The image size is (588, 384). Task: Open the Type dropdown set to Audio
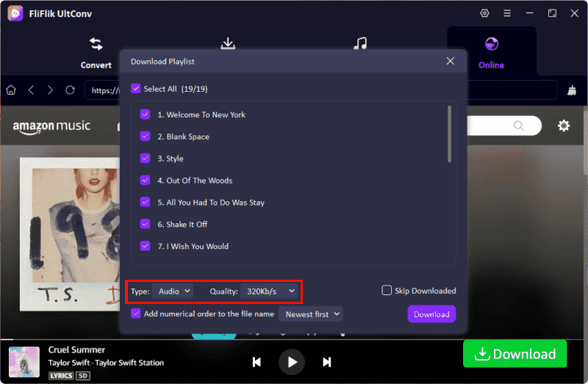point(173,291)
